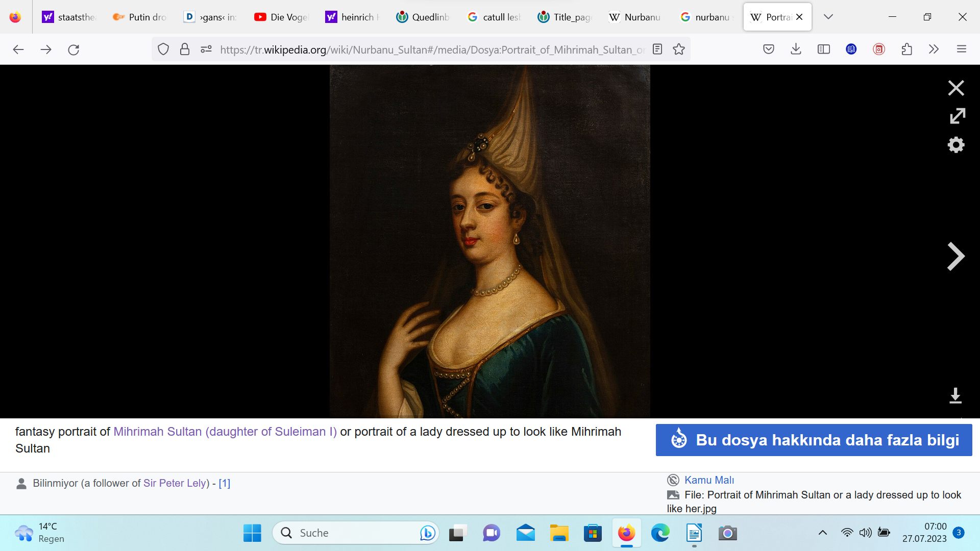Show hidden system tray icons
Viewport: 980px width, 551px height.
tap(822, 533)
